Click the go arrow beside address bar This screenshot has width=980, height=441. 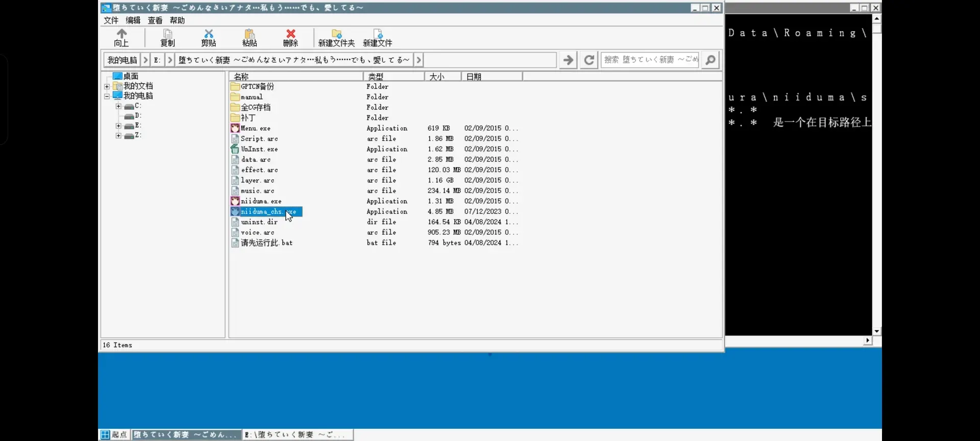click(x=568, y=60)
